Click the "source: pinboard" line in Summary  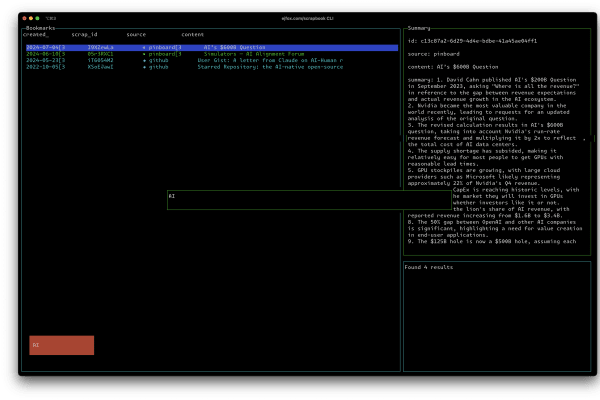[x=434, y=54]
